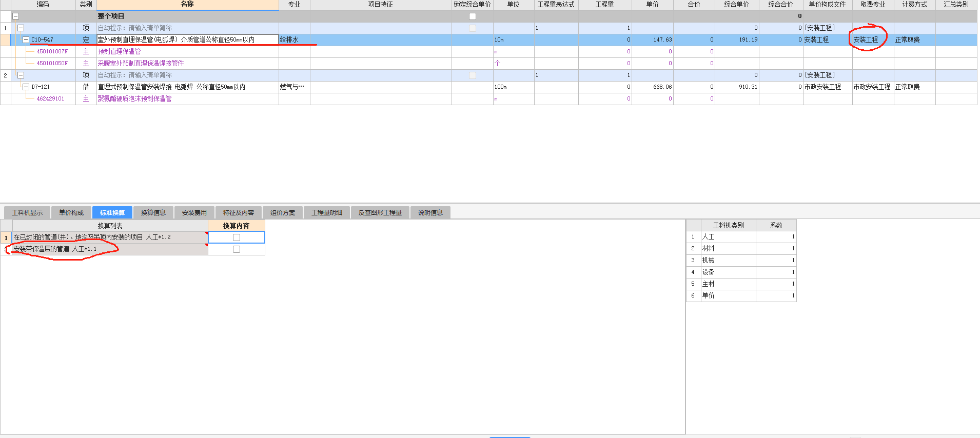Screen dimensions: 980x438
Task: Open the 特征及内容 tab
Action: [239, 212]
